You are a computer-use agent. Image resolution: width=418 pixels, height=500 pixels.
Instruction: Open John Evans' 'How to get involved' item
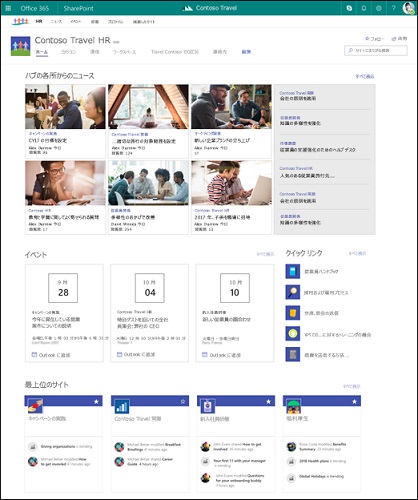point(237,446)
